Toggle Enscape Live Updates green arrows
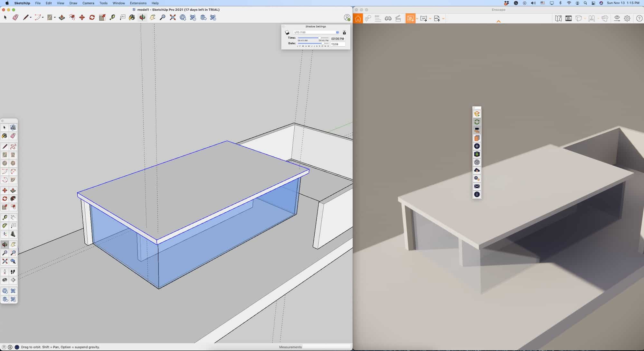The image size is (644, 351). pos(477,122)
